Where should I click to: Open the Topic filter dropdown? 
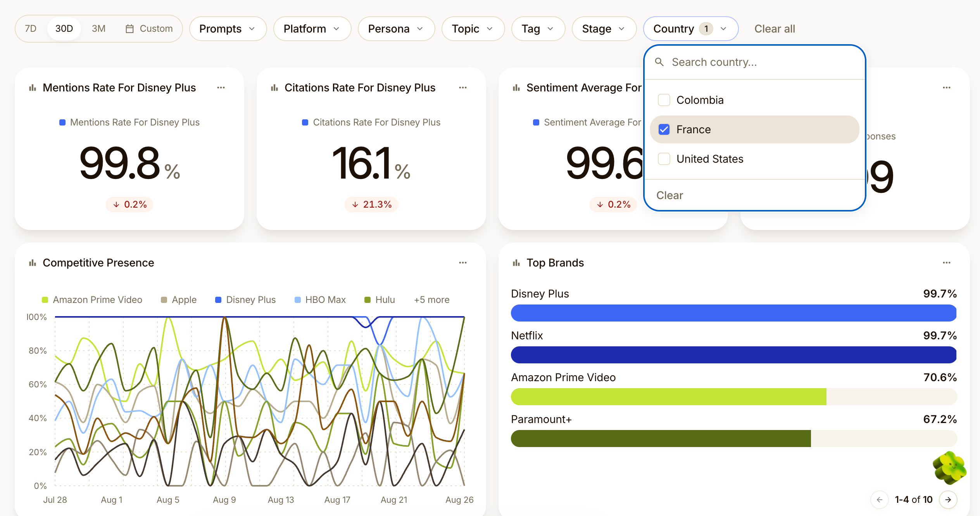click(473, 29)
